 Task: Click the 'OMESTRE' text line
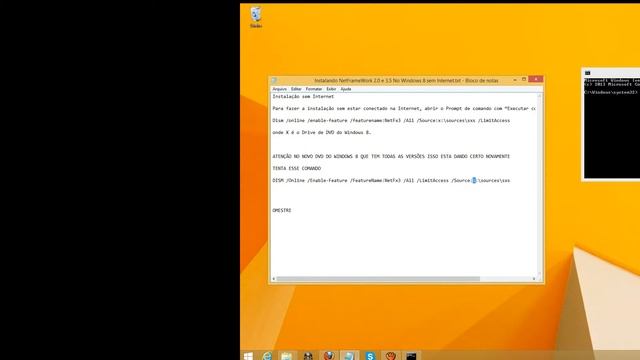282,211
